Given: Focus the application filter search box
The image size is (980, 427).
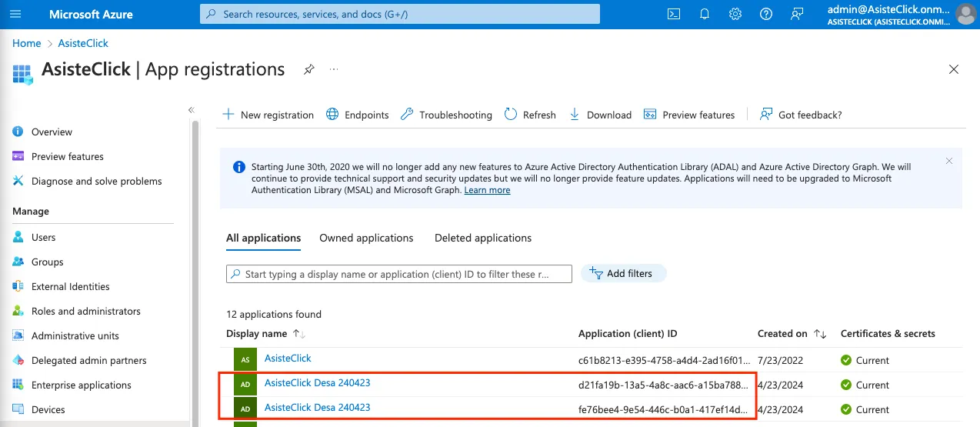Looking at the screenshot, I should [399, 274].
